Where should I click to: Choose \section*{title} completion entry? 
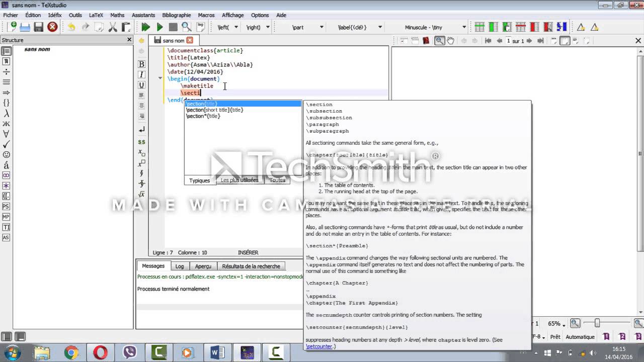pyautogui.click(x=243, y=116)
